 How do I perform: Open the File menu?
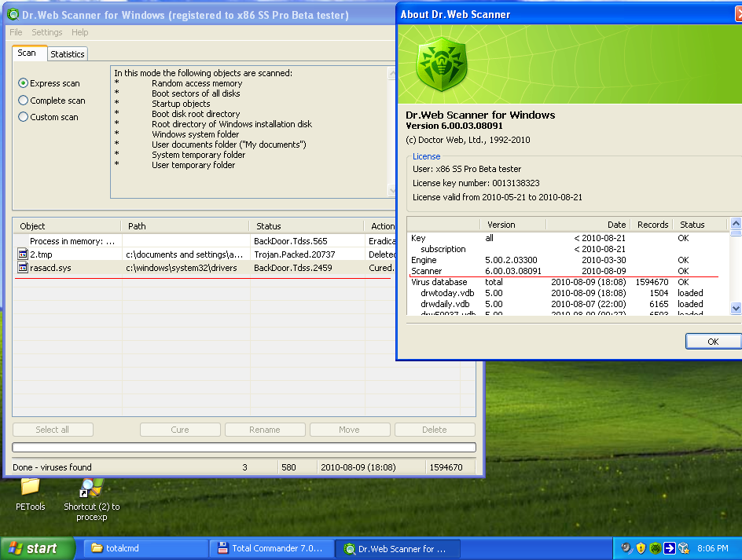pyautogui.click(x=16, y=32)
